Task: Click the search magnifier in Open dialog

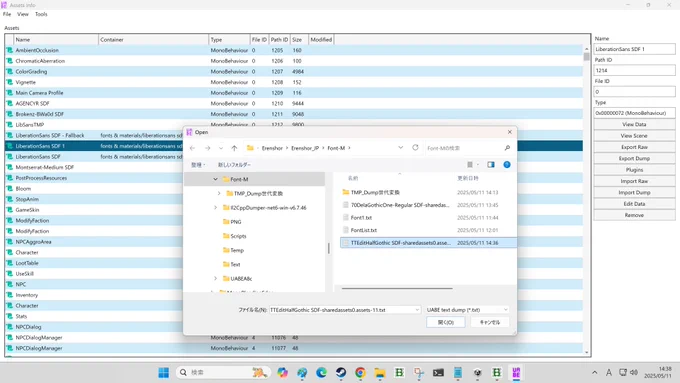Action: (x=507, y=148)
